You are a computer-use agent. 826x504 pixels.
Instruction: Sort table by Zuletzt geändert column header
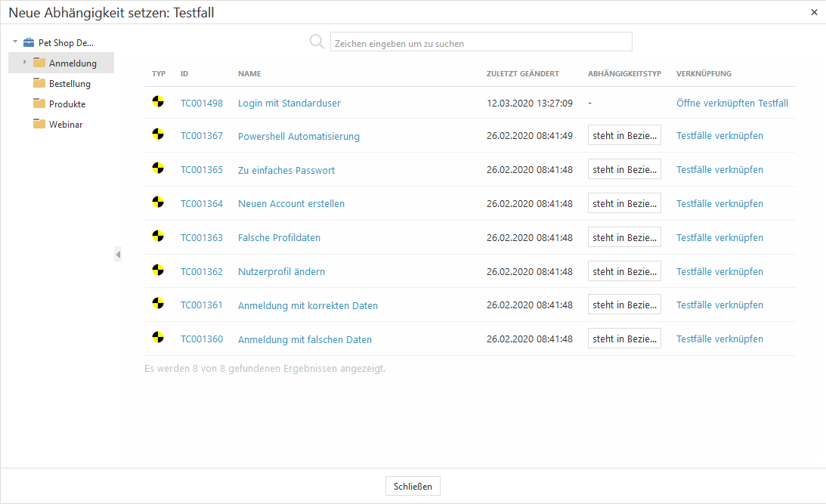(522, 74)
